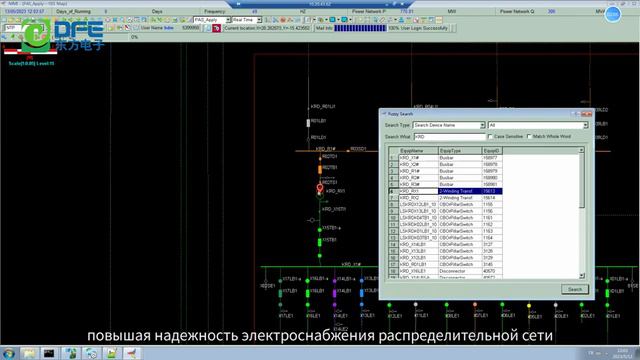The height and width of the screenshot is (360, 640).
Task: Select the KRD_X16LE1 Disconnector row
Action: pos(445,271)
